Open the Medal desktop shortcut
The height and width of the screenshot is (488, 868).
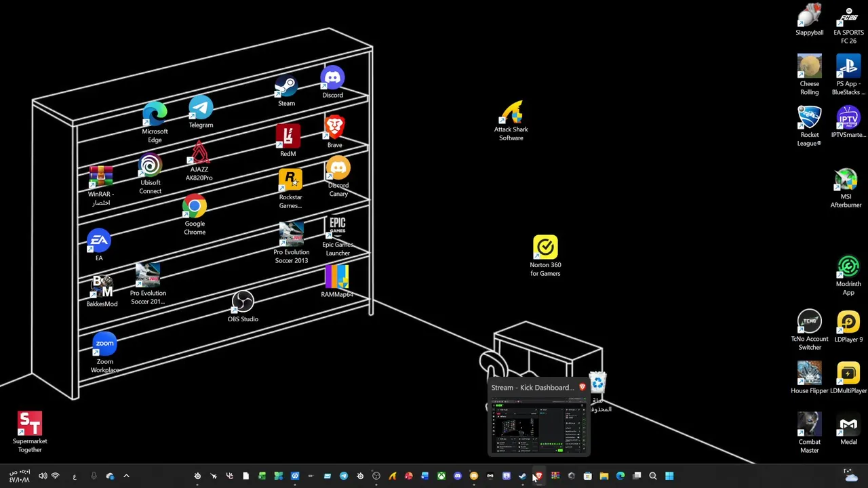pos(848,426)
